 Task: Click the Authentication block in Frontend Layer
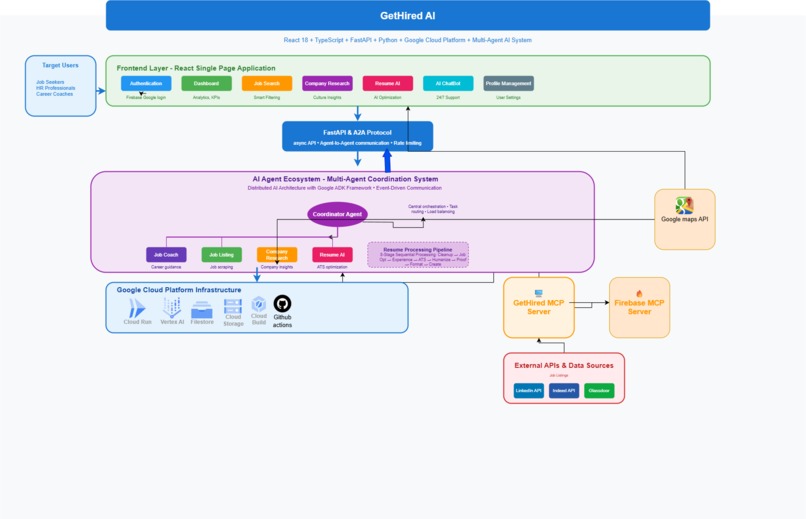(146, 83)
